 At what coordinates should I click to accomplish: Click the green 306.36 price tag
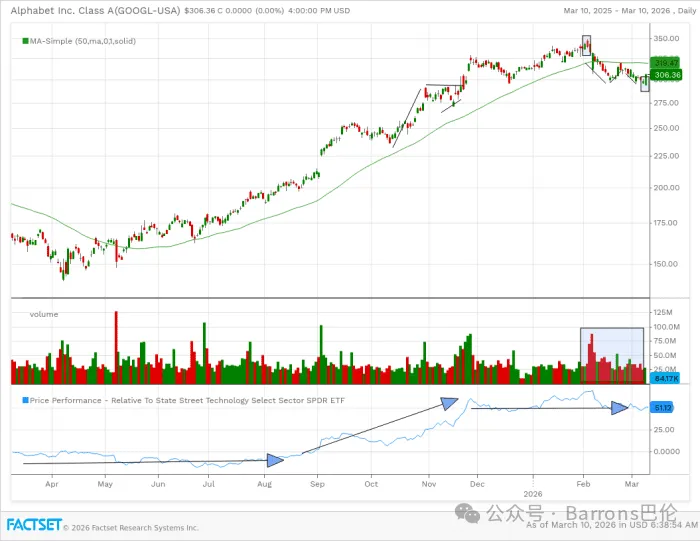coord(666,75)
